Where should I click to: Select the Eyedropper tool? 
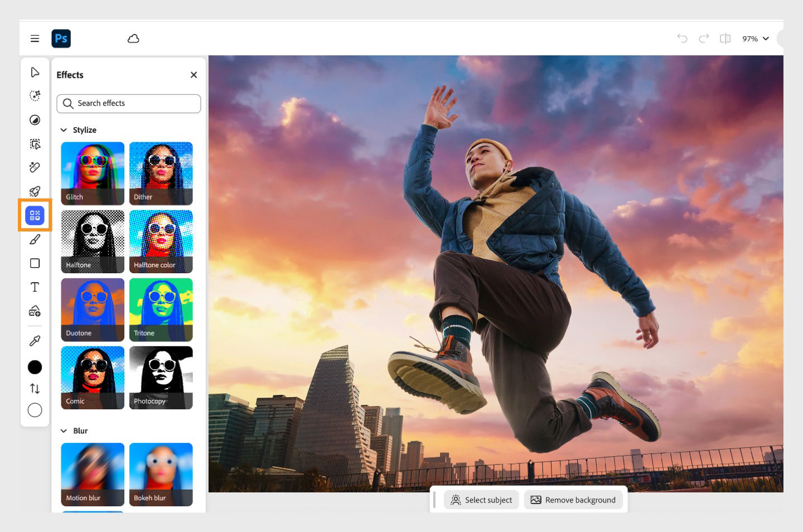pos(35,341)
